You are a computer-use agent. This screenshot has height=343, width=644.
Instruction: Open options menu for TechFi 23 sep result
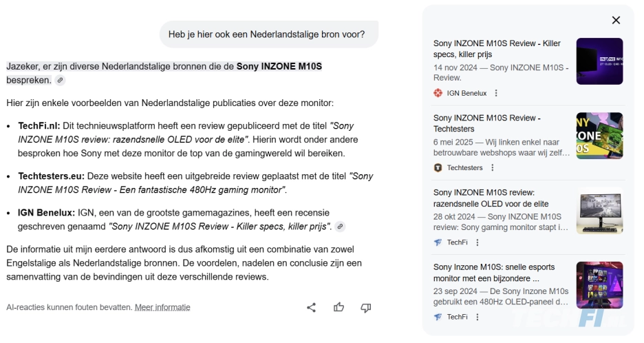(477, 317)
